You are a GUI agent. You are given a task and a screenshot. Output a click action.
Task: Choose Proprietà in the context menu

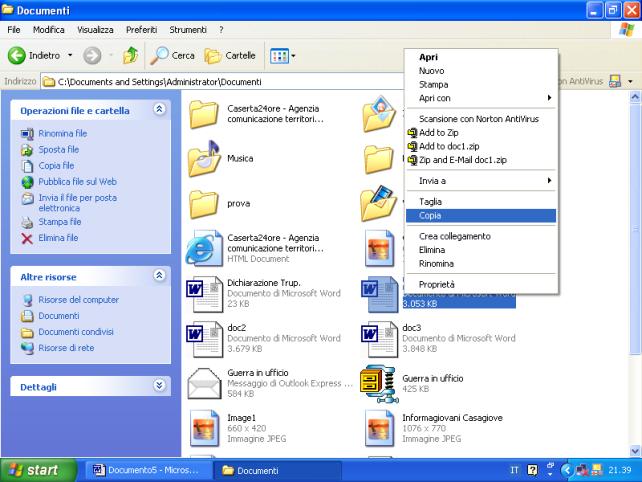coord(437,285)
